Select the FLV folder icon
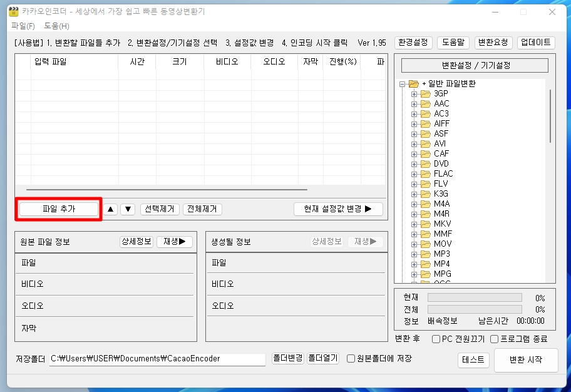 tap(426, 183)
